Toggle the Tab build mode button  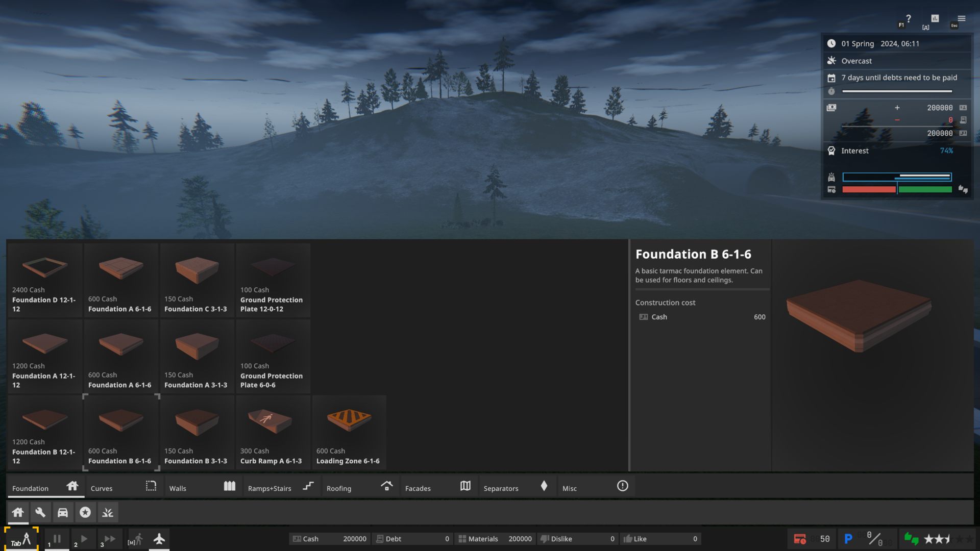click(21, 539)
